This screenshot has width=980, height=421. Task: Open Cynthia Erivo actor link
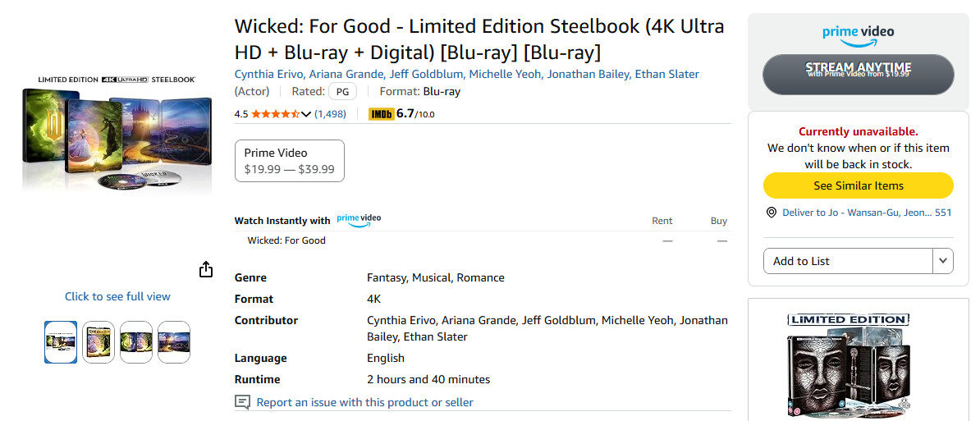(x=270, y=75)
